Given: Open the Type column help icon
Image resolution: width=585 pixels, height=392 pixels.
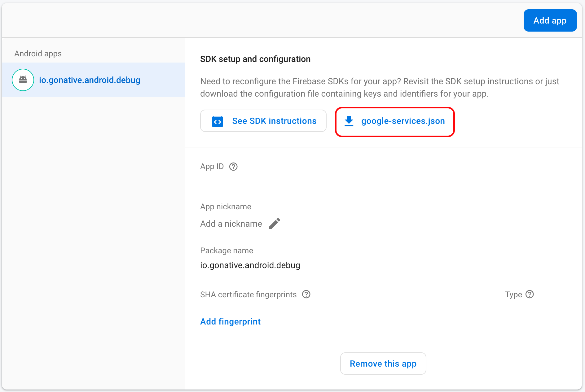Looking at the screenshot, I should coord(530,294).
